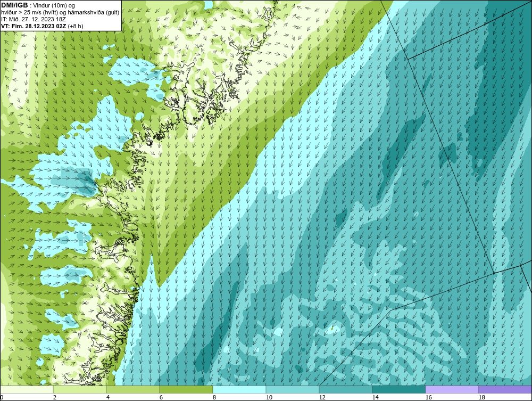Viewport: 532px width, 401px height.
Task: Click the 4–6 m/s green legend swatch
Action: pyautogui.click(x=133, y=389)
